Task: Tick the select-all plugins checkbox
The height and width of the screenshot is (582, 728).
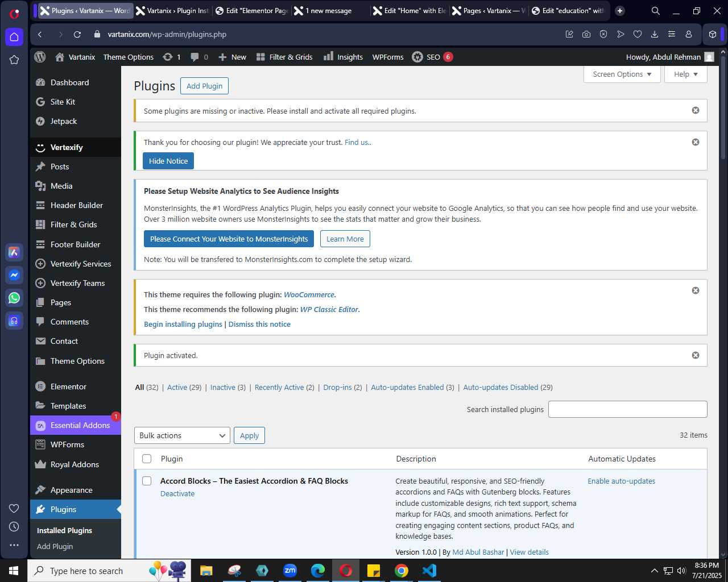Action: 147,459
